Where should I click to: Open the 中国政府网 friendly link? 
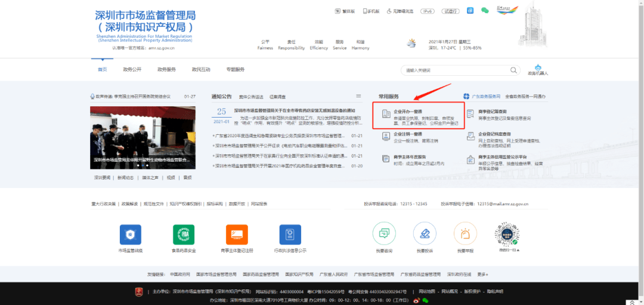(x=180, y=274)
